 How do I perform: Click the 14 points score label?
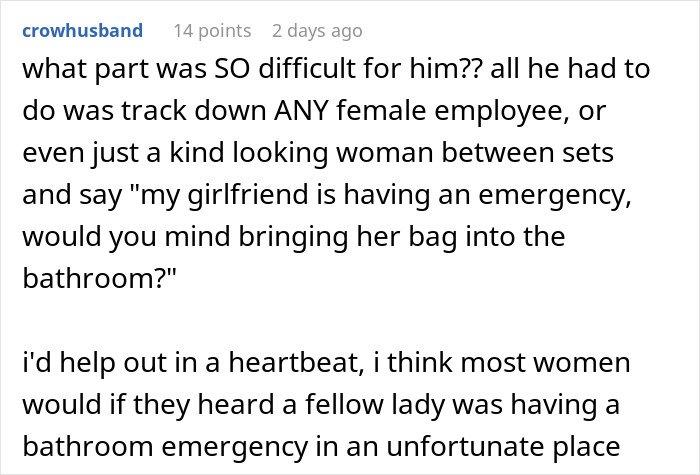tap(212, 31)
